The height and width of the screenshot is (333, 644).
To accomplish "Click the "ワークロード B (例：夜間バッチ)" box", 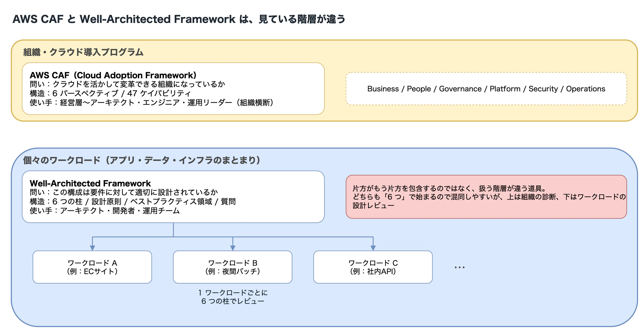I will 233,267.
